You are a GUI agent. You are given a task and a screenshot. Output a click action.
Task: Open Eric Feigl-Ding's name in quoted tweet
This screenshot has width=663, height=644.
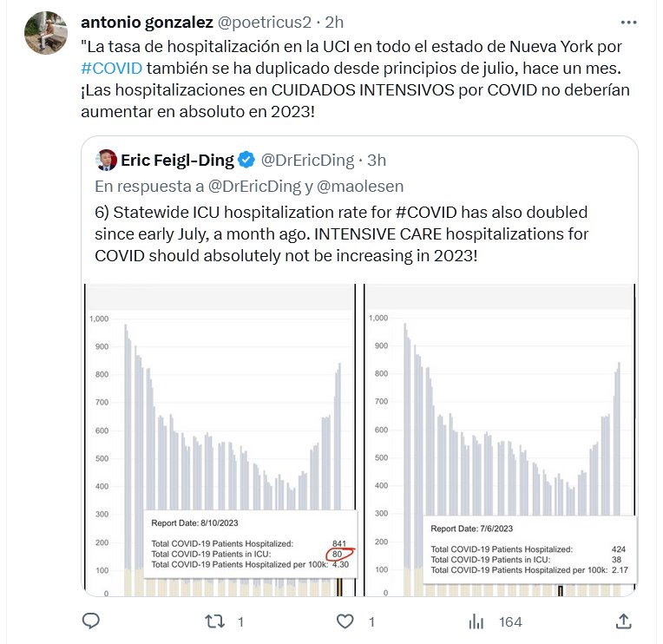pyautogui.click(x=178, y=160)
